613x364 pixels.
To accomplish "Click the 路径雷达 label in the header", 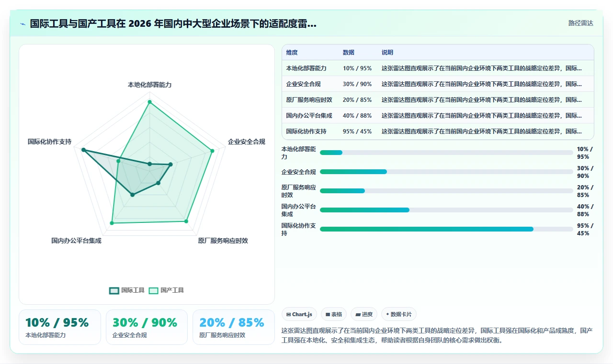I will coord(580,23).
